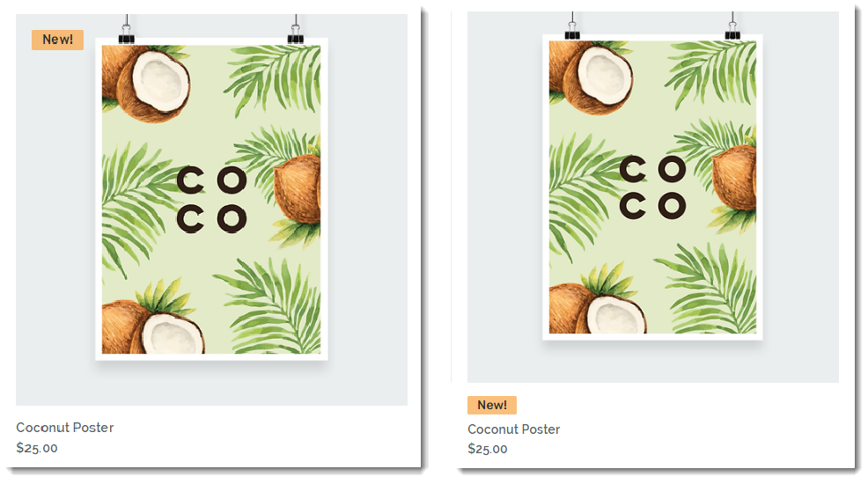The image size is (868, 484).
Task: Open the left Coconut Poster product title
Action: click(65, 428)
